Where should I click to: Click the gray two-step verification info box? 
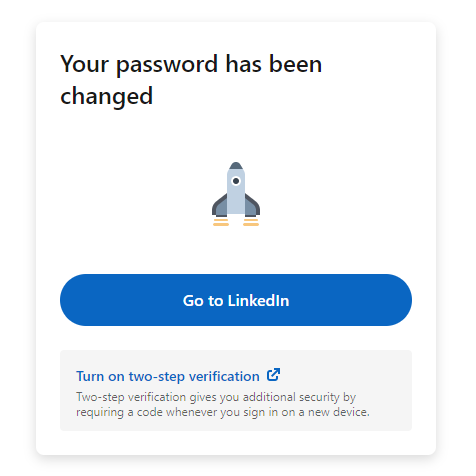(236, 390)
